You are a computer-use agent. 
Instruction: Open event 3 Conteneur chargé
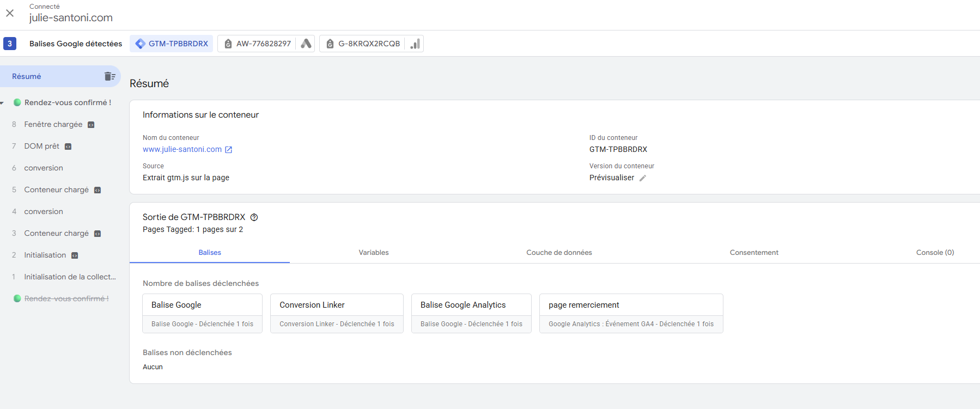click(x=57, y=233)
